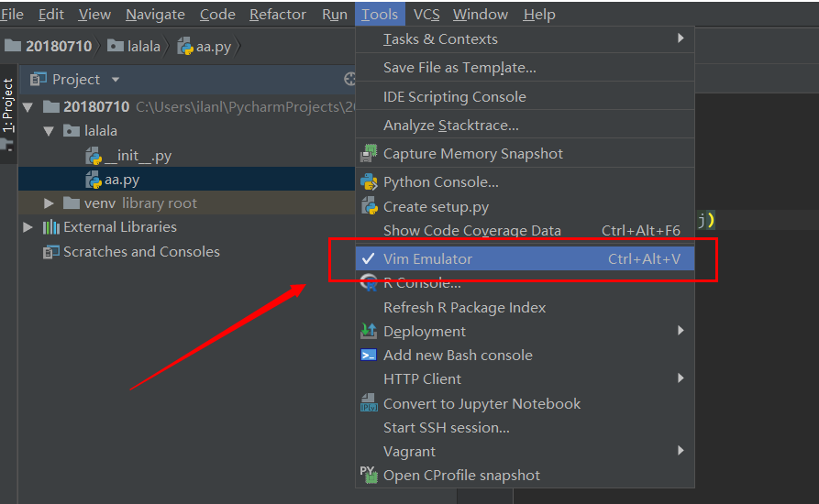This screenshot has width=819, height=504.
Task: Open the Edit menu
Action: [51, 14]
